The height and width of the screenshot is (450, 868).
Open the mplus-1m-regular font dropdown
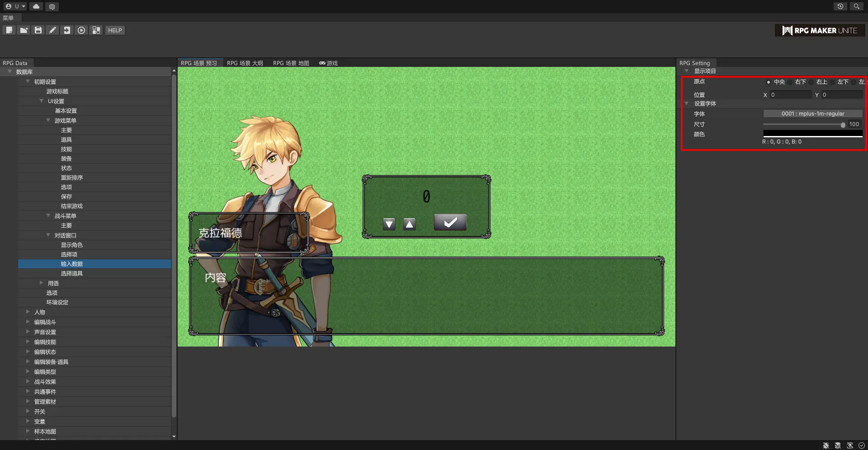pyautogui.click(x=812, y=114)
